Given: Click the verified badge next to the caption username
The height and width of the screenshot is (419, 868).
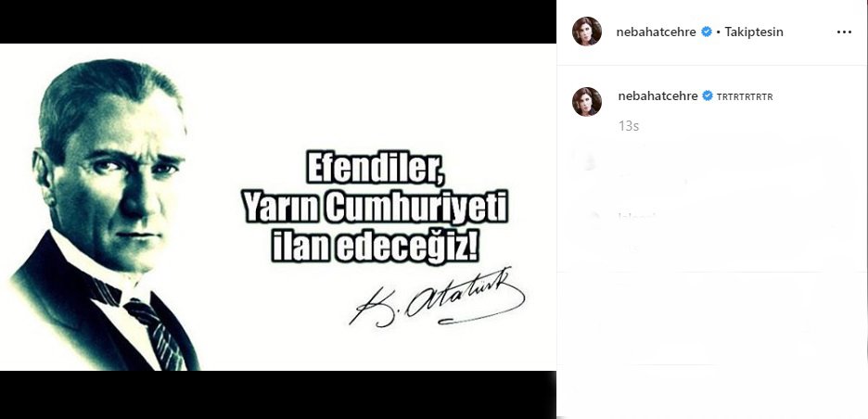Looking at the screenshot, I should [x=708, y=95].
